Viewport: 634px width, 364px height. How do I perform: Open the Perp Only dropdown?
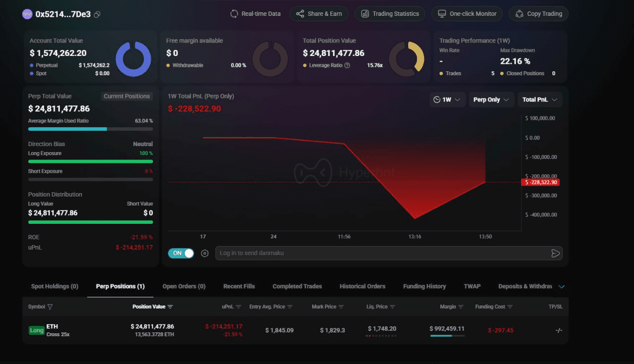pyautogui.click(x=491, y=100)
